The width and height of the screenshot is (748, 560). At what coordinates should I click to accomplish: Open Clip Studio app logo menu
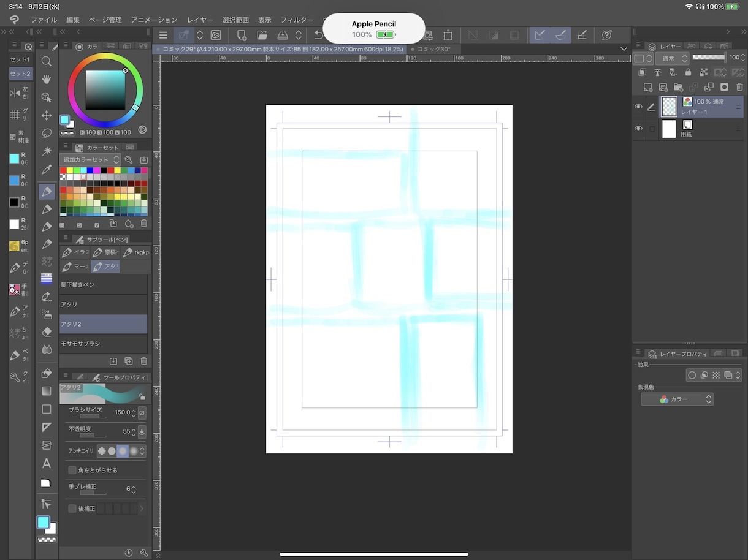pos(14,20)
